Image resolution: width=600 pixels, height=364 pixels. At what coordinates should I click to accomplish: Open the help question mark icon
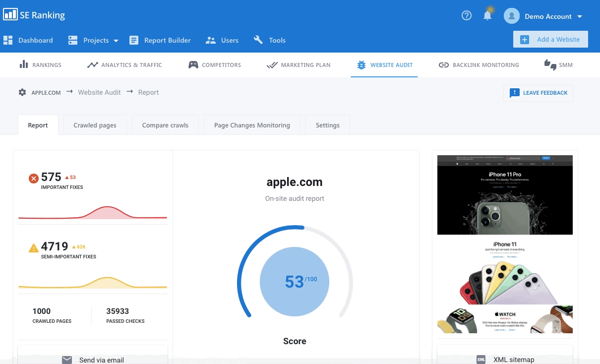(467, 15)
